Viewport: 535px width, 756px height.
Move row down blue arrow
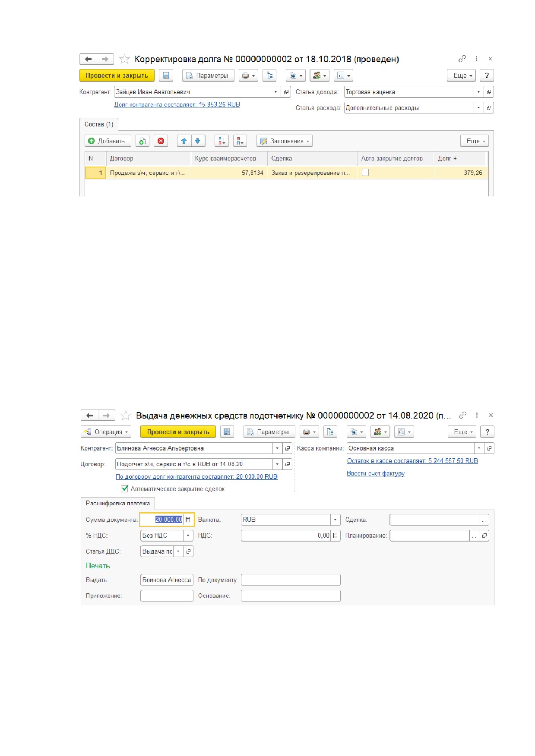(x=198, y=141)
